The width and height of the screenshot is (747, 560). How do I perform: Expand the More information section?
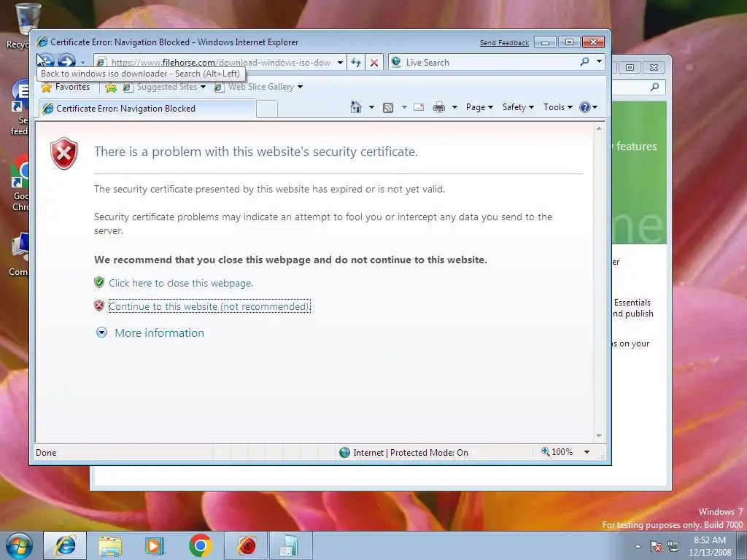pos(101,332)
